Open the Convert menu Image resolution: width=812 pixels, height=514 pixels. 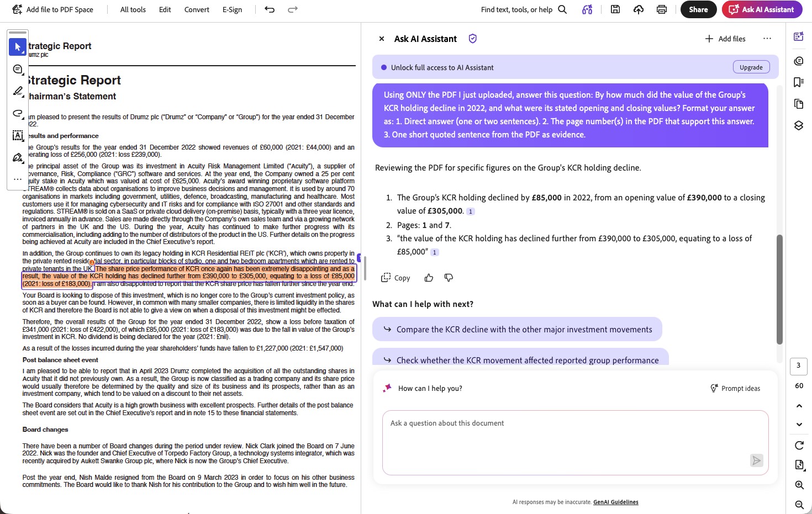[197, 9]
